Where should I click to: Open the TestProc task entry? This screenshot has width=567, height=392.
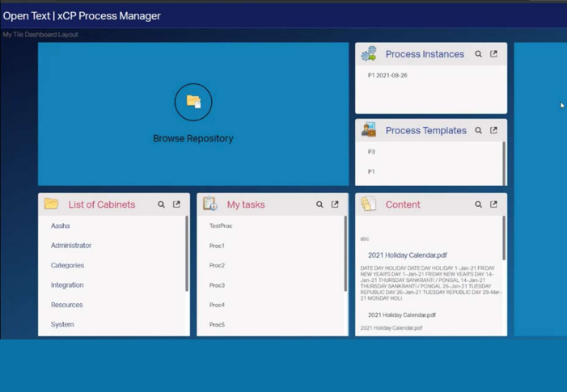(x=221, y=226)
